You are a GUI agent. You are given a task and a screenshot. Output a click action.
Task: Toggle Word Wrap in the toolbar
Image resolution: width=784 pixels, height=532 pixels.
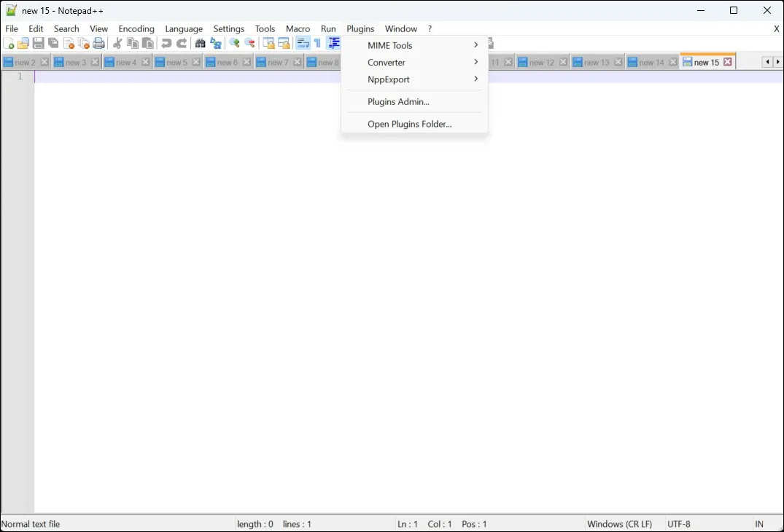point(303,44)
